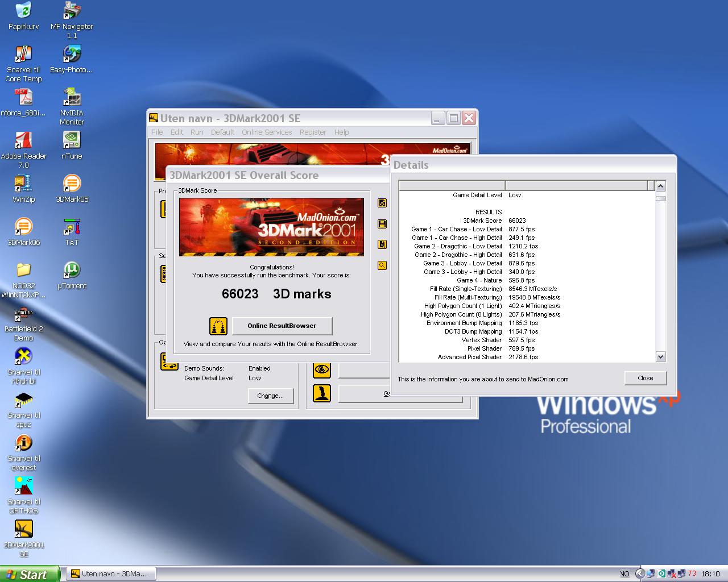Click the magnifier icon in score dialog
Image resolution: width=728 pixels, height=582 pixels.
[382, 265]
